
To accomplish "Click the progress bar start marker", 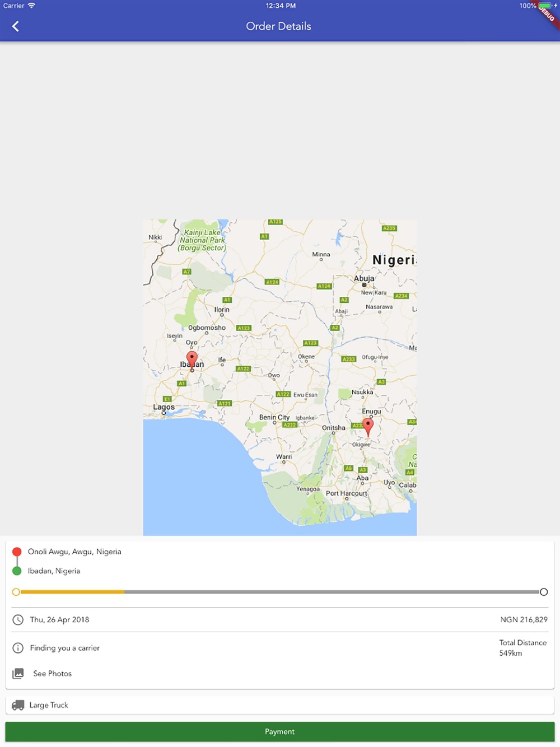I will tap(16, 592).
